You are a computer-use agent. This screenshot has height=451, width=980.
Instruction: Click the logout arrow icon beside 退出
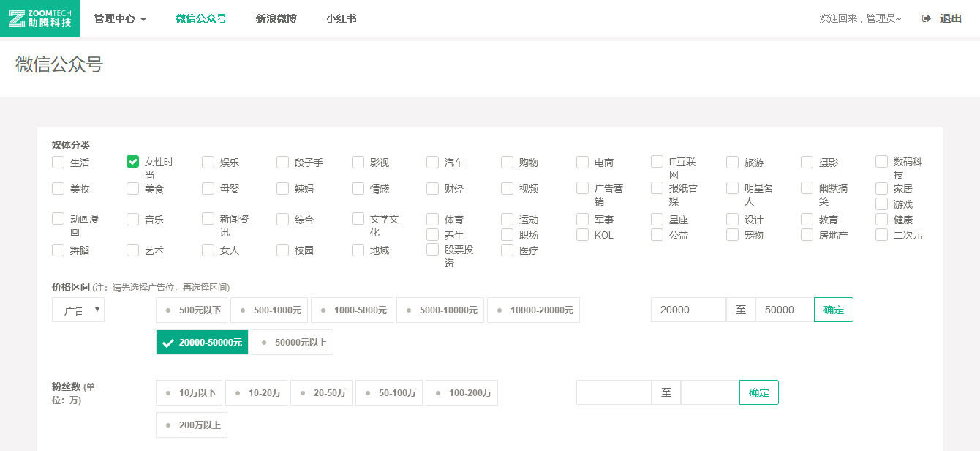point(926,18)
